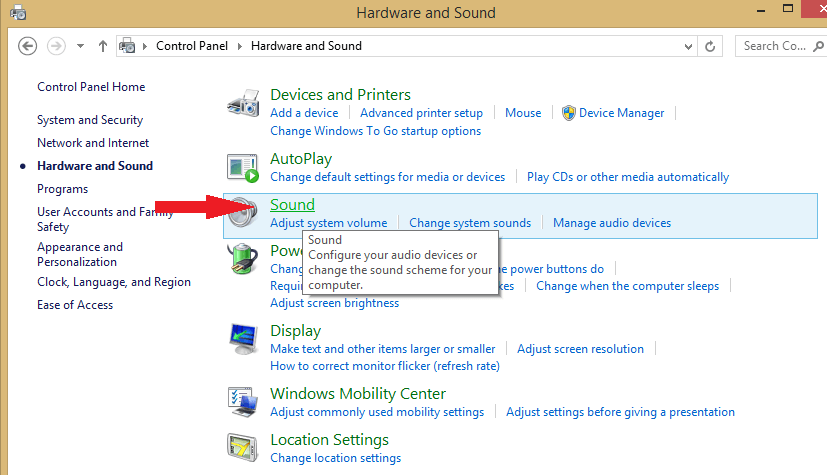The height and width of the screenshot is (475, 827).
Task: Click the Location Settings icon
Action: [244, 448]
